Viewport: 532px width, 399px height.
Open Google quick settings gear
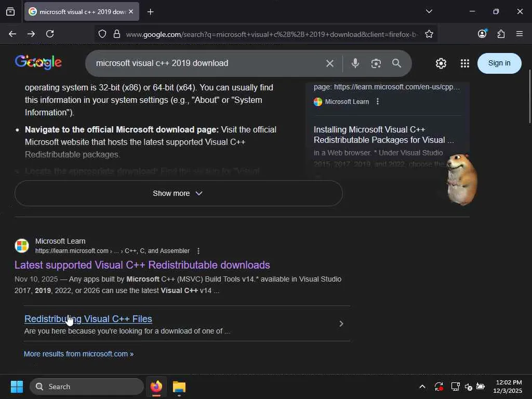coord(441,63)
